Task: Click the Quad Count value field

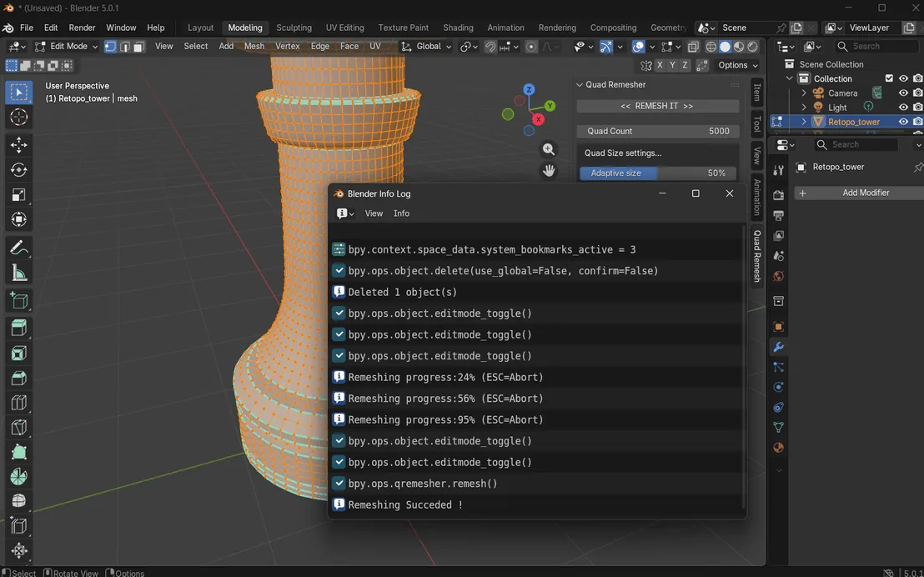Action: pyautogui.click(x=657, y=132)
